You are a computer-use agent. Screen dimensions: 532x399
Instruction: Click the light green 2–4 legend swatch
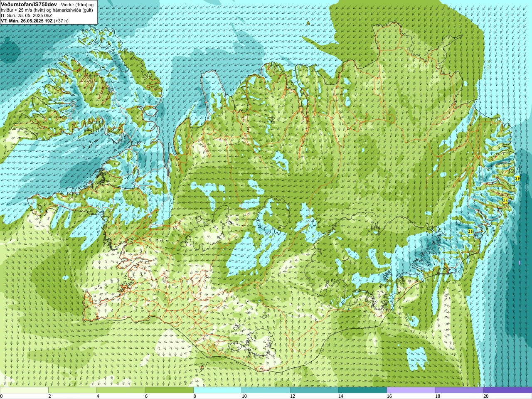[x=72, y=390]
